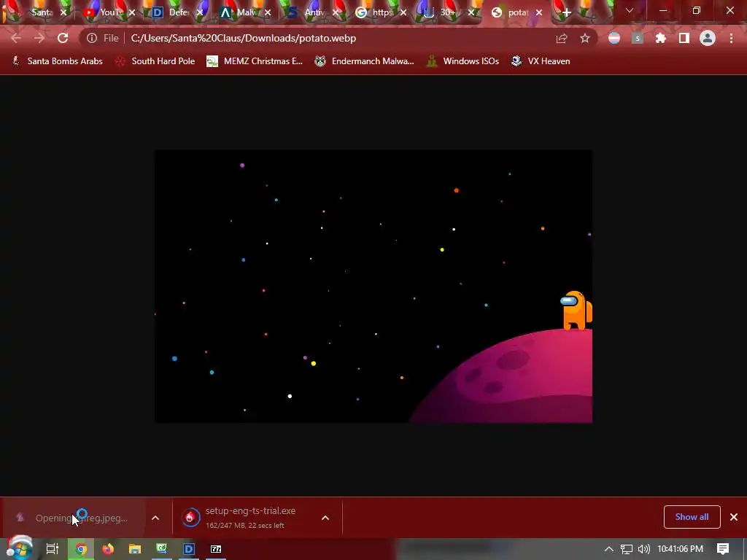Viewport: 747px width, 560px height.
Task: Open the greg.jpeg download item
Action: point(74,518)
